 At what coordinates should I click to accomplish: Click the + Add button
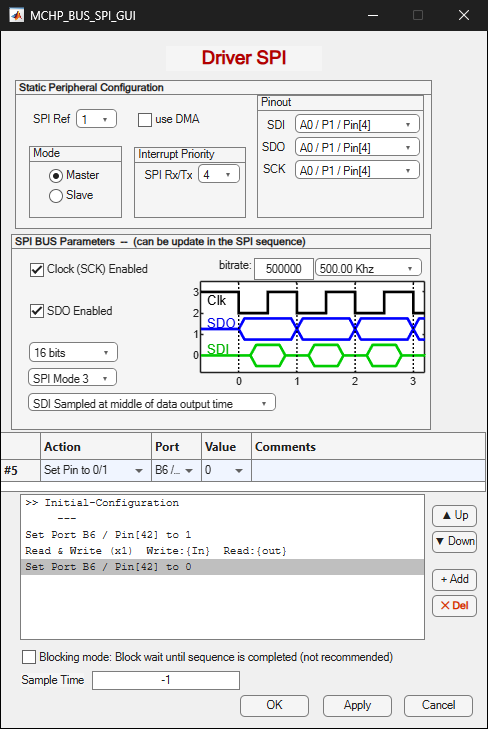[454, 579]
